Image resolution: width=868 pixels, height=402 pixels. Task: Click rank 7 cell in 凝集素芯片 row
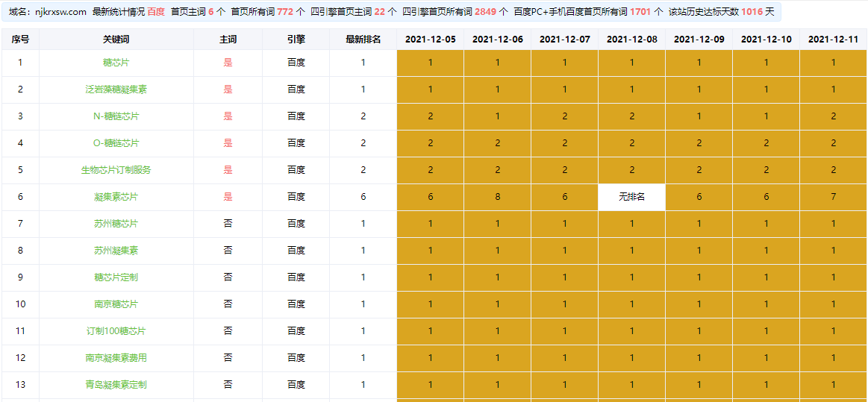pos(833,197)
